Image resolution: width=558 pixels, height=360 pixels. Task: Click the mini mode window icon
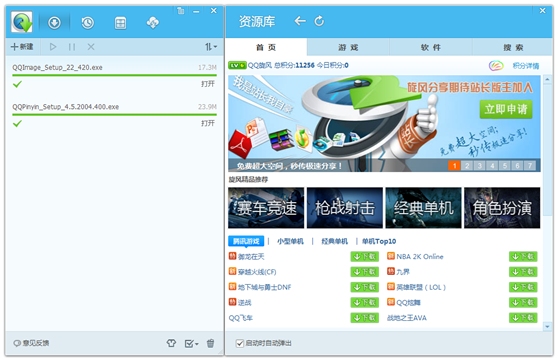(x=180, y=11)
